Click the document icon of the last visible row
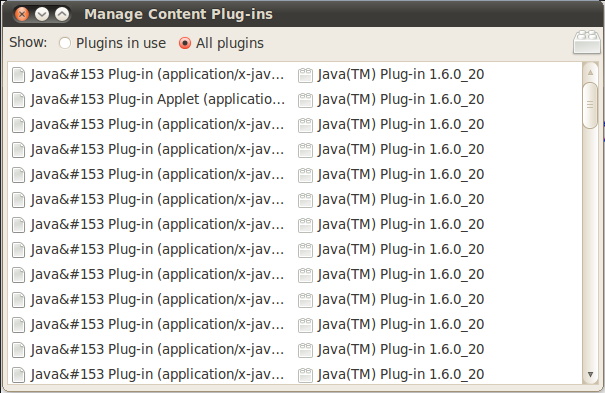The width and height of the screenshot is (605, 393). pos(18,375)
